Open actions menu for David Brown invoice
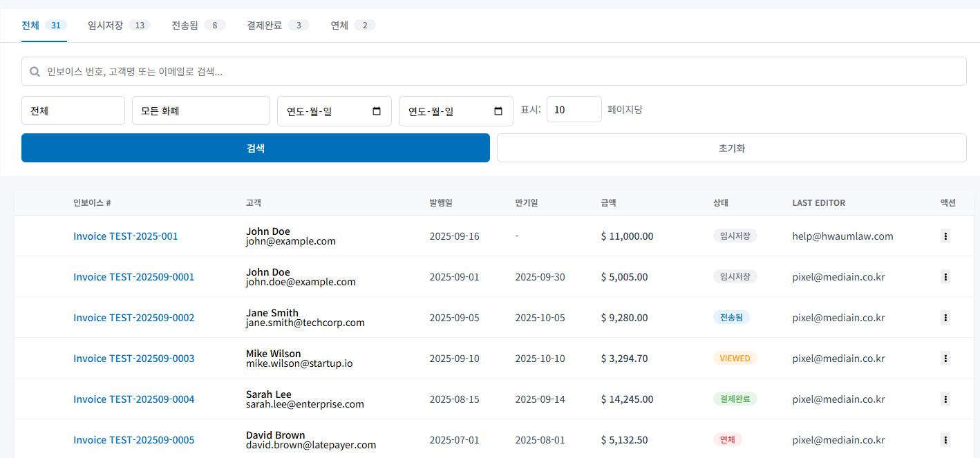This screenshot has width=980, height=458. coord(945,440)
